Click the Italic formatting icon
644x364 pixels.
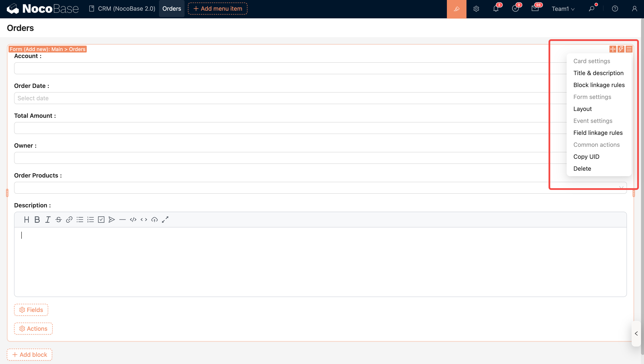click(x=48, y=220)
